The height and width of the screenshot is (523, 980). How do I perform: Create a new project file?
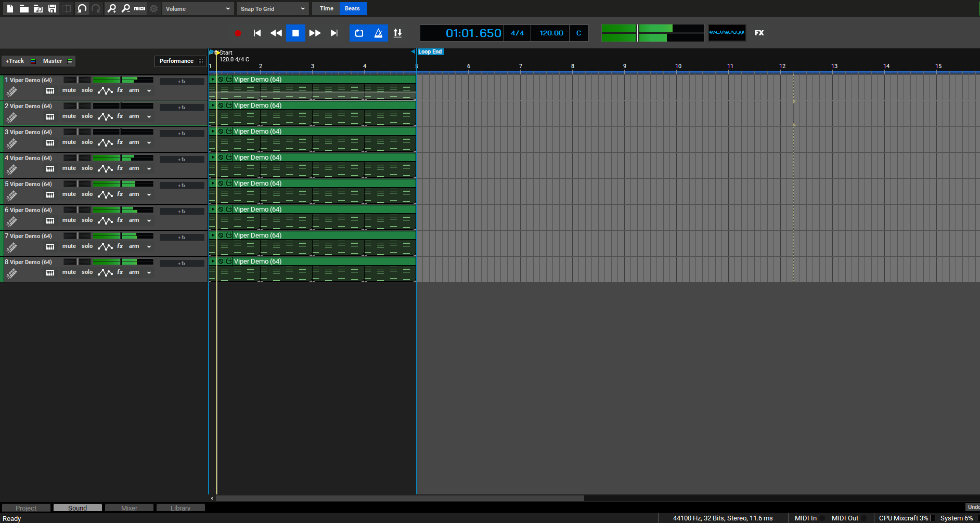pyautogui.click(x=10, y=8)
